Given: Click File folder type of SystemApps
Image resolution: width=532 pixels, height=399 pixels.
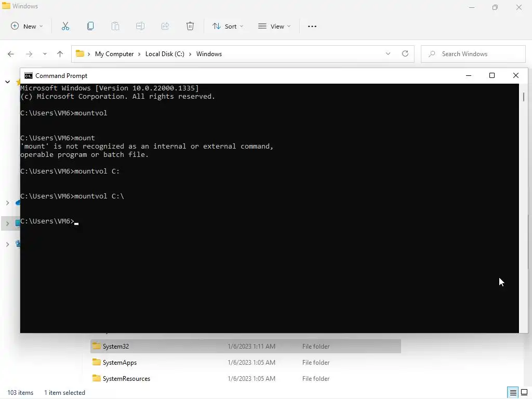Looking at the screenshot, I should coord(316,362).
